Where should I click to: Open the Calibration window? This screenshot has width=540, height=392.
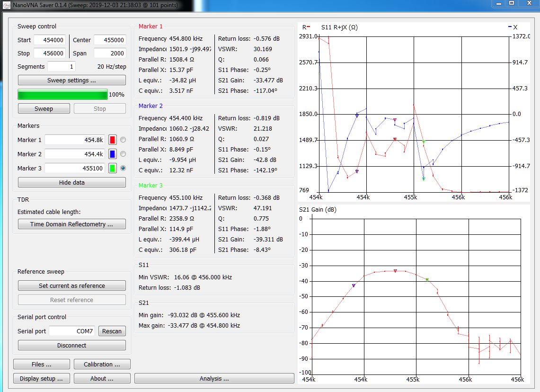point(102,365)
